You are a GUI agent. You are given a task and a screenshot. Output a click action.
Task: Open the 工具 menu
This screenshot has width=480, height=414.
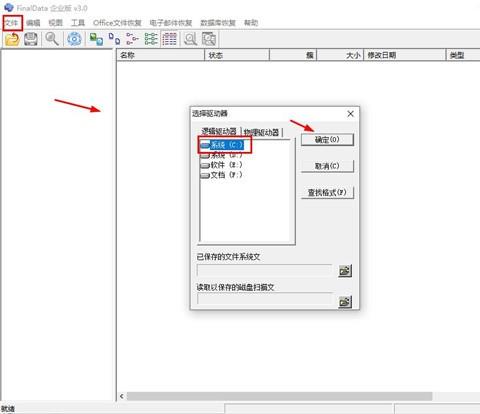(x=78, y=23)
